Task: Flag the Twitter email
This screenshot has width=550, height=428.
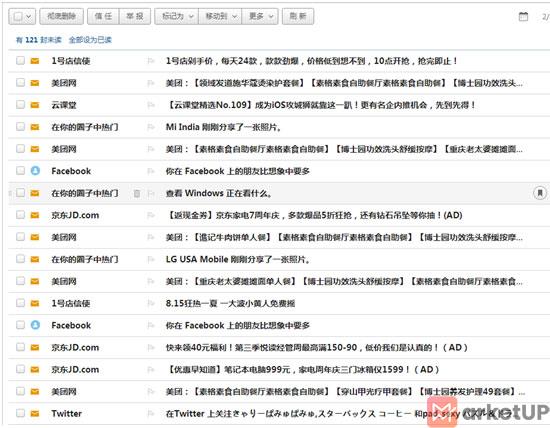Action: click(x=151, y=414)
